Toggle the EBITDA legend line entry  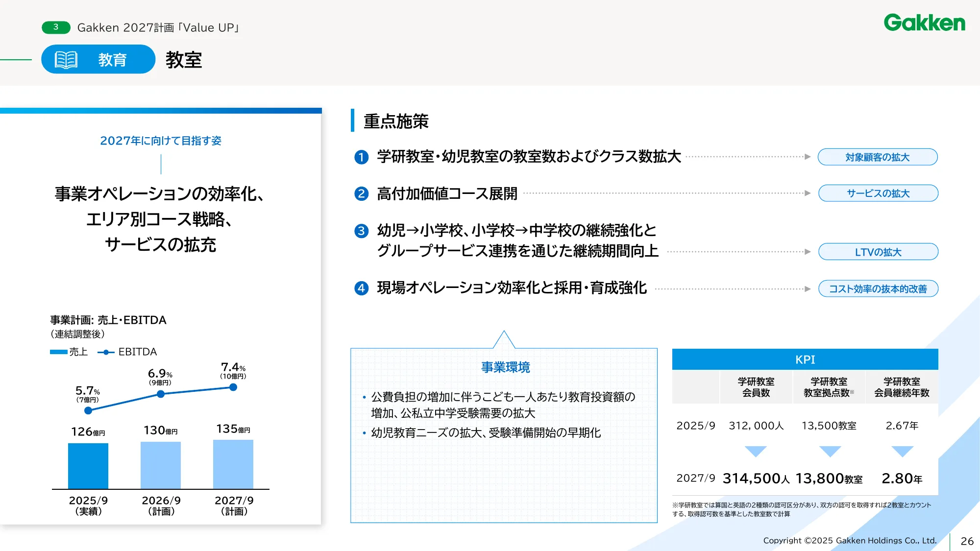(x=128, y=352)
